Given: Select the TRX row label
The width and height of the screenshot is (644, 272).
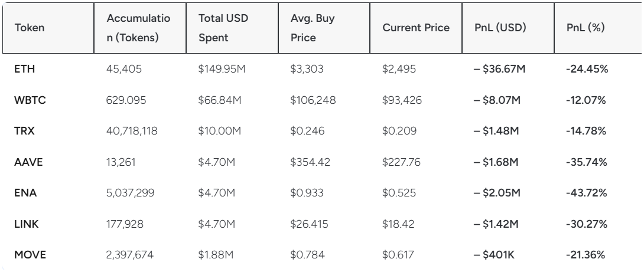Looking at the screenshot, I should click(24, 131).
